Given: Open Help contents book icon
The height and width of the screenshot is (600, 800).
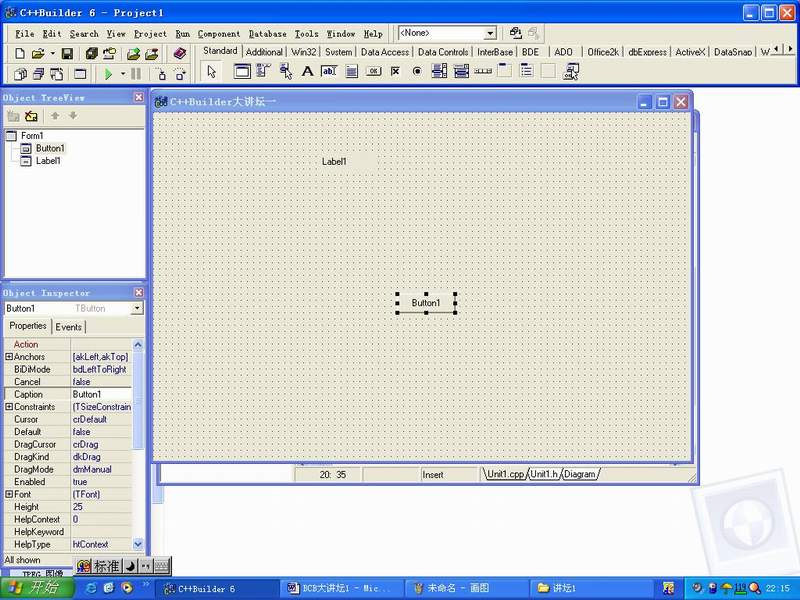Looking at the screenshot, I should pyautogui.click(x=179, y=54).
